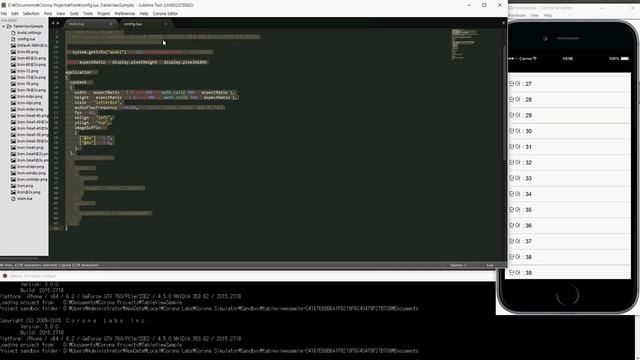The image size is (640, 360).
Task: Open the Edit menu in Sublime Text
Action: [x=15, y=13]
